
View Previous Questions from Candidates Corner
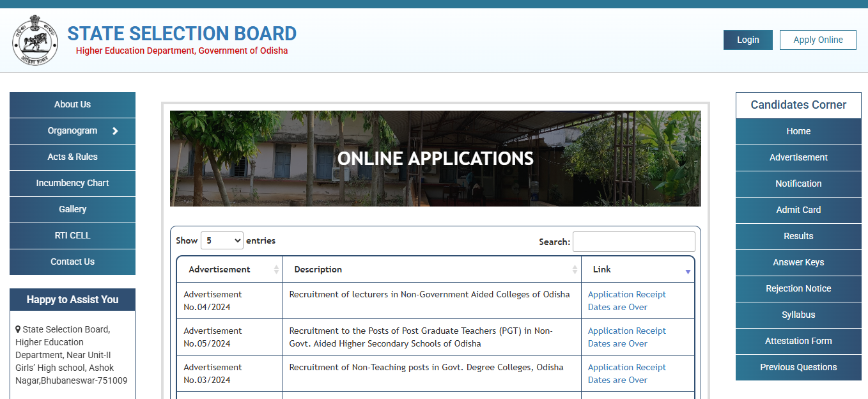point(798,367)
